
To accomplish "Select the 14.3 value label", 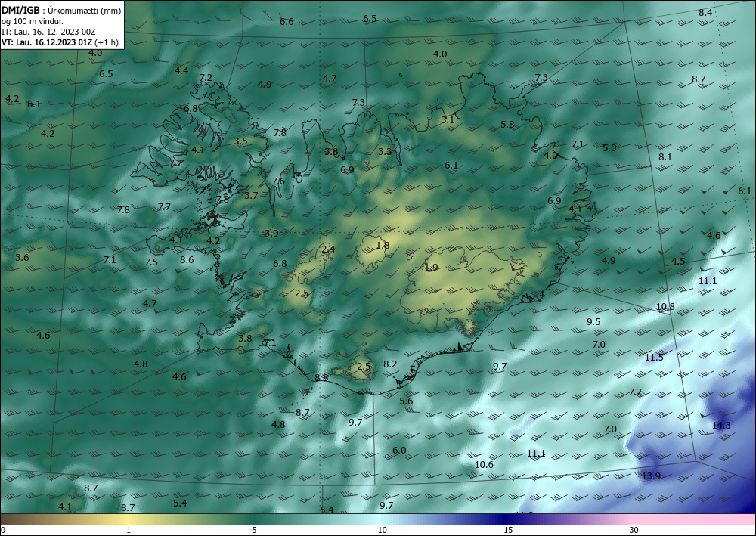I will tap(721, 425).
